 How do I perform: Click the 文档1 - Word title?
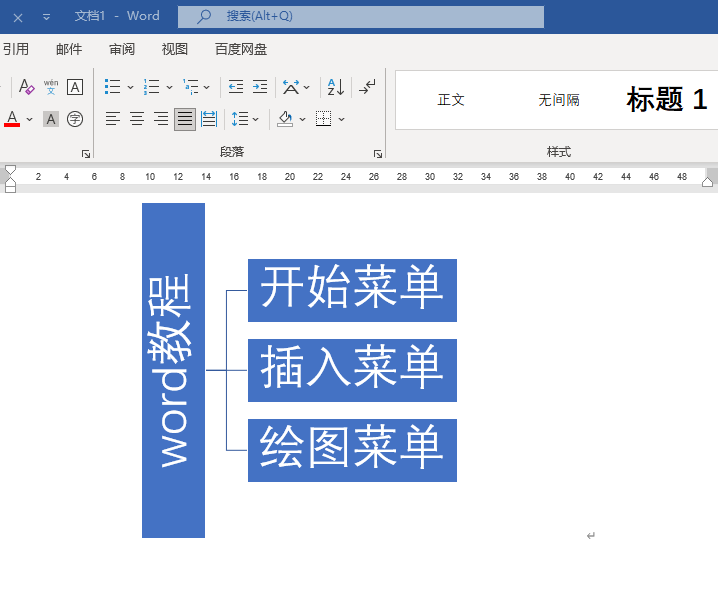point(117,16)
